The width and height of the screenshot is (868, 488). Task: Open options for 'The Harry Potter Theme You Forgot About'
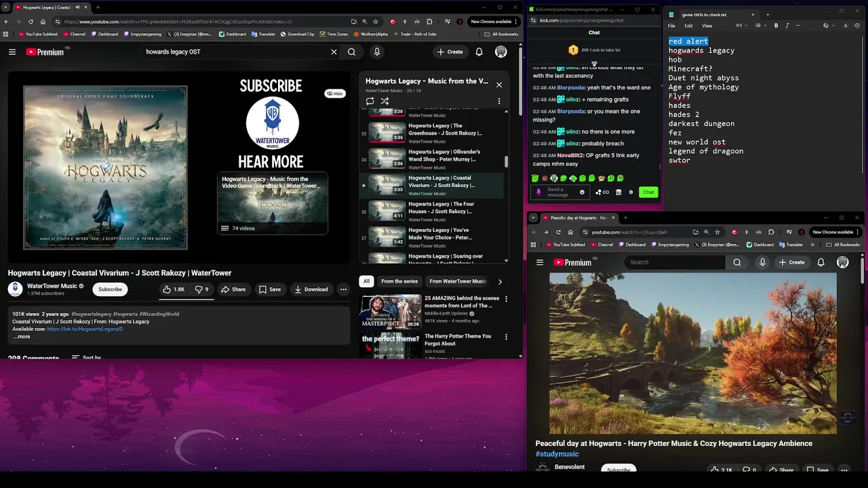point(506,337)
